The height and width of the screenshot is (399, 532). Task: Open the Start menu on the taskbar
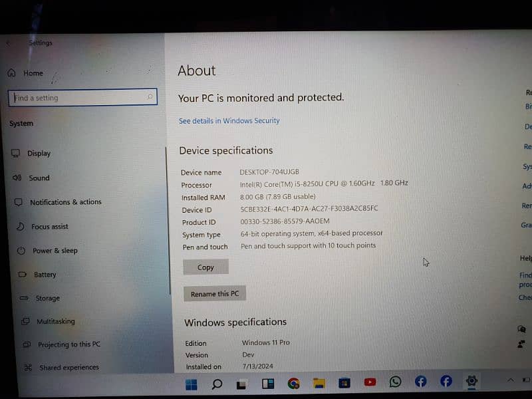pyautogui.click(x=192, y=384)
